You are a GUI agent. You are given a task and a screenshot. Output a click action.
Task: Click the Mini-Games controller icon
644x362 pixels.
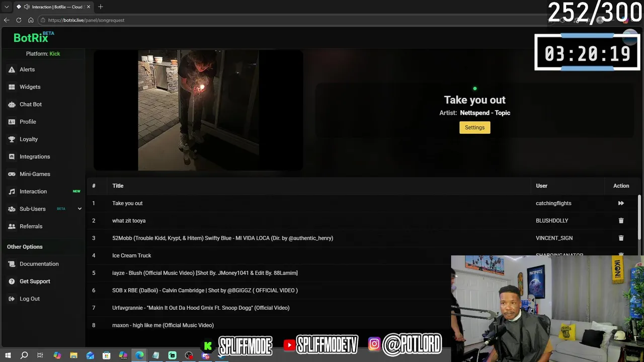tap(12, 174)
